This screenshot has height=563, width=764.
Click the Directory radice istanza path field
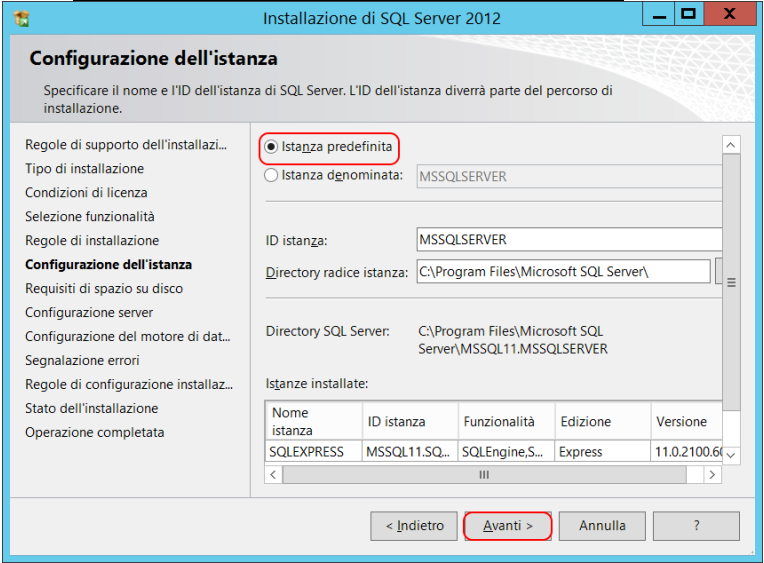[x=563, y=272]
